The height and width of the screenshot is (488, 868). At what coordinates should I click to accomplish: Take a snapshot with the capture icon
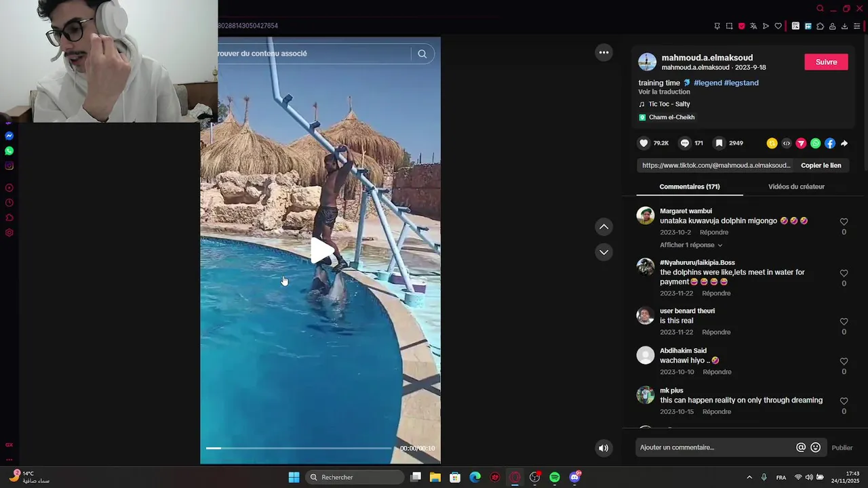click(x=729, y=26)
